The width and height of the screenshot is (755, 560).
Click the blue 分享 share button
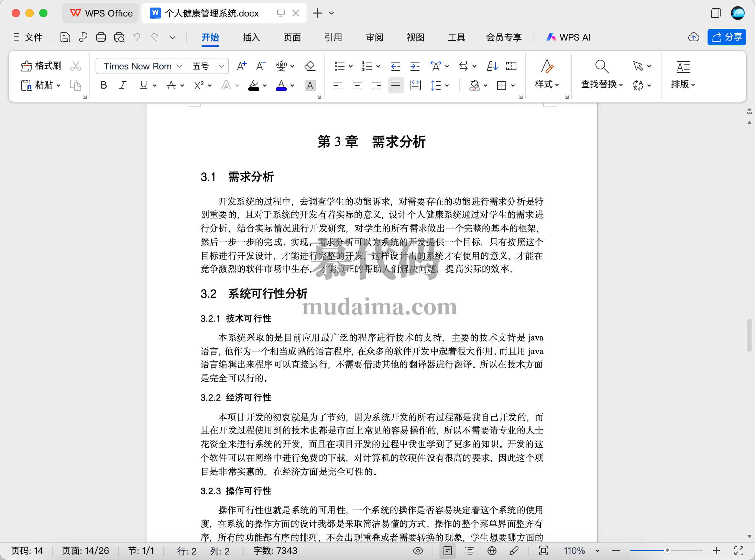[726, 37]
